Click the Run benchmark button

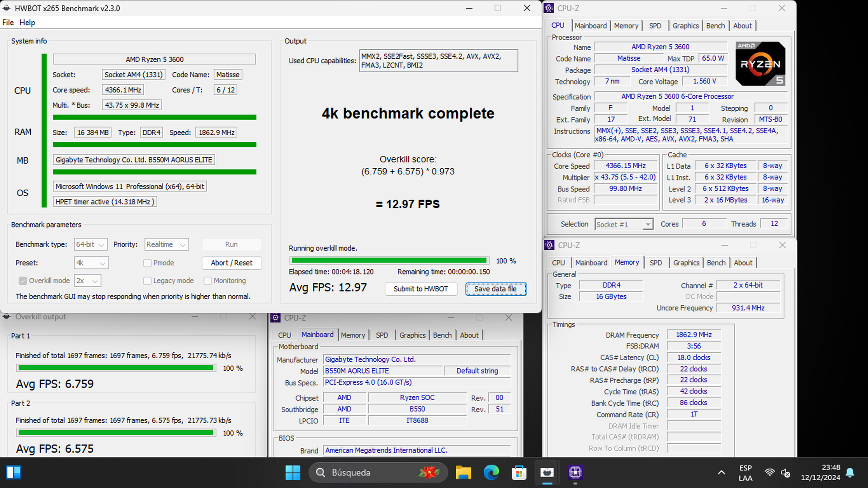click(231, 244)
